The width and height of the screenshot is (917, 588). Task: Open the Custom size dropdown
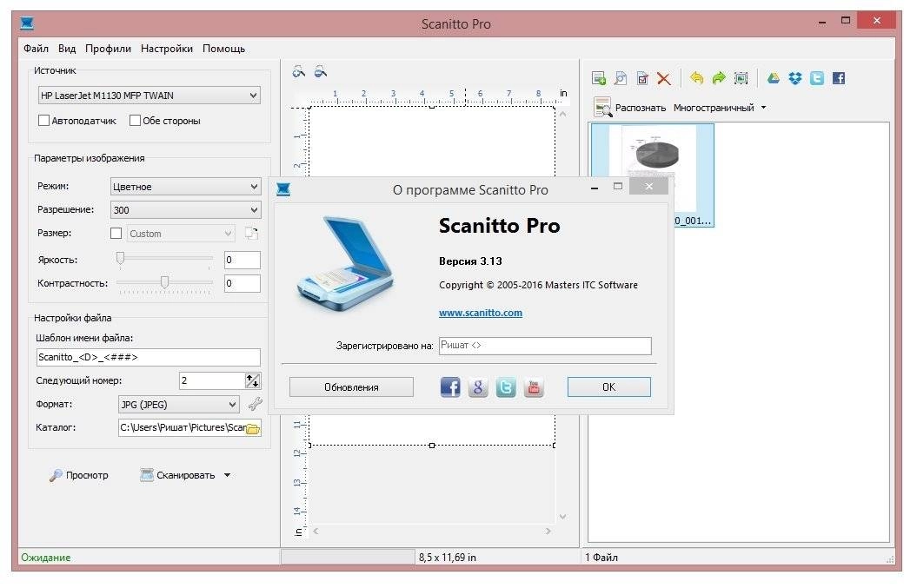pos(181,234)
